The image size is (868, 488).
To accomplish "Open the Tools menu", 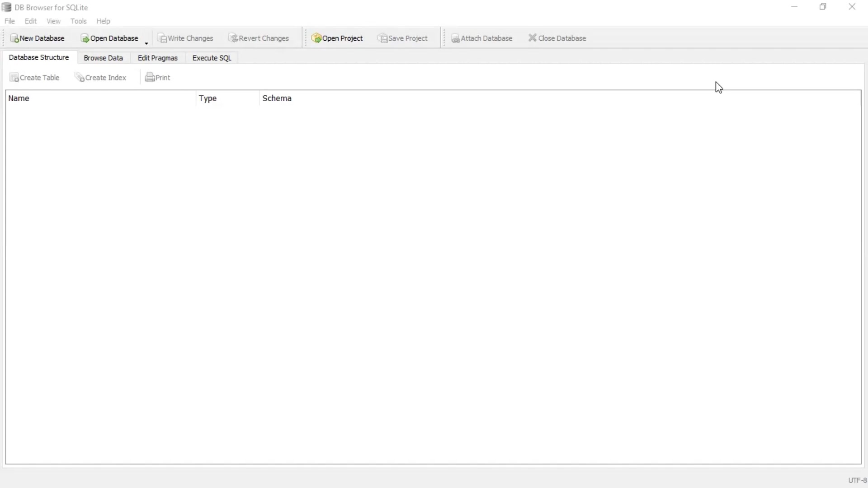I will [x=79, y=21].
